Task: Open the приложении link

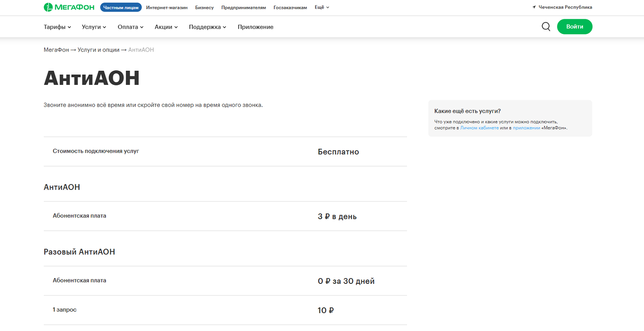Action: point(526,128)
